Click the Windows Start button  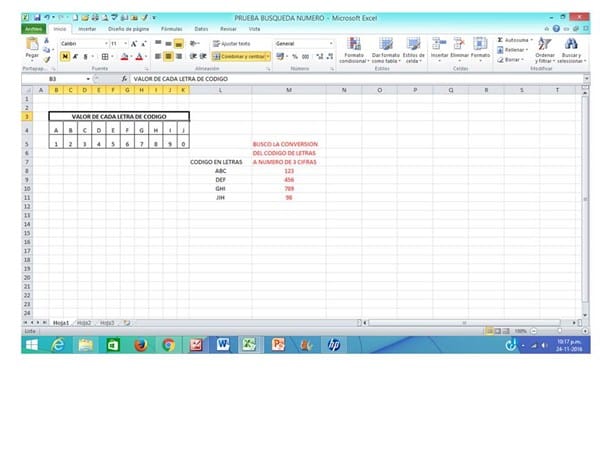point(32,345)
